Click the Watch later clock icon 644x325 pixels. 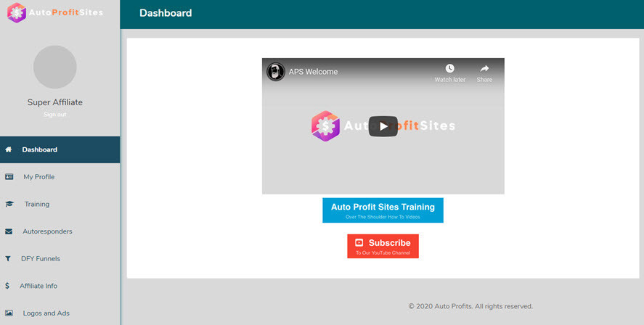449,68
